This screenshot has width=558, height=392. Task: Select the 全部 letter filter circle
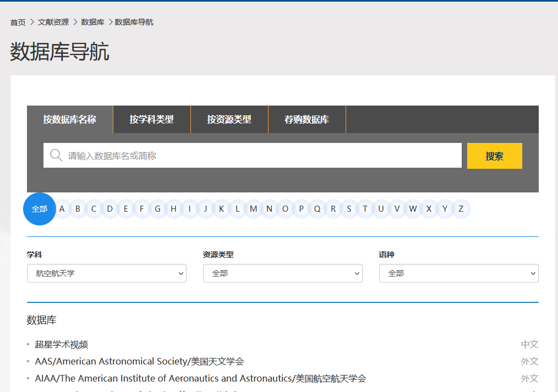coord(40,209)
